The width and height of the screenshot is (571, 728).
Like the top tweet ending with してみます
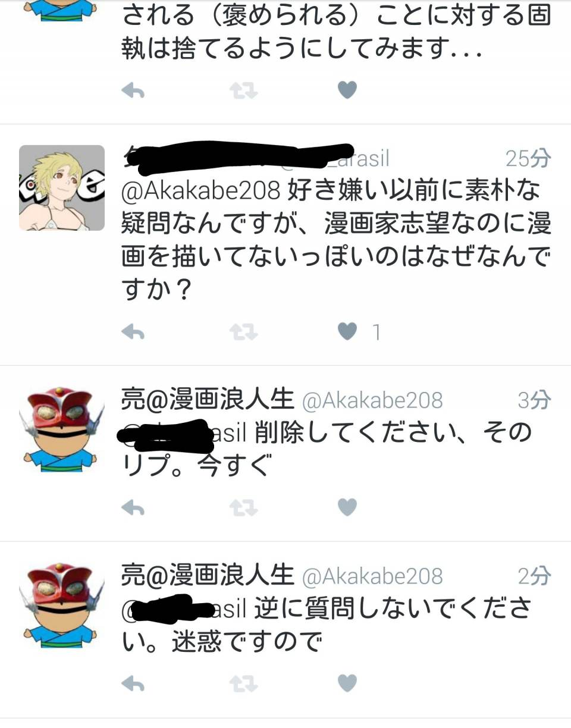click(x=347, y=90)
